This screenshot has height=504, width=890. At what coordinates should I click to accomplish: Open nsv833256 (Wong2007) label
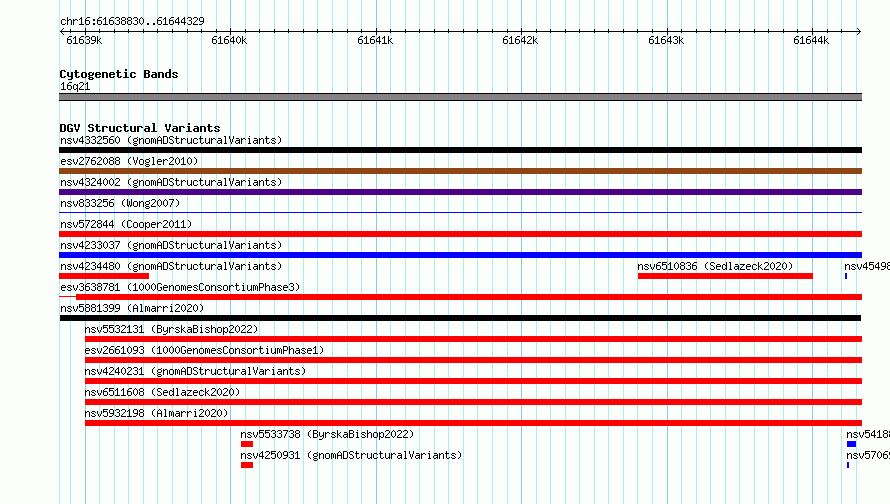120,203
